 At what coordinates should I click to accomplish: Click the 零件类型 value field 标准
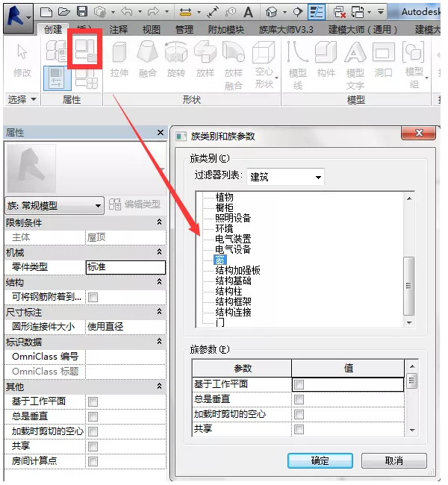point(125,267)
